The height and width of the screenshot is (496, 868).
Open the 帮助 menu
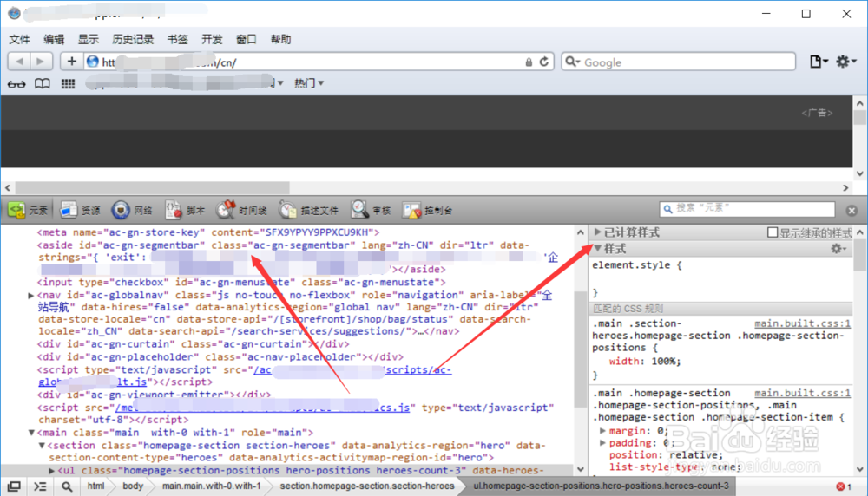(x=280, y=39)
